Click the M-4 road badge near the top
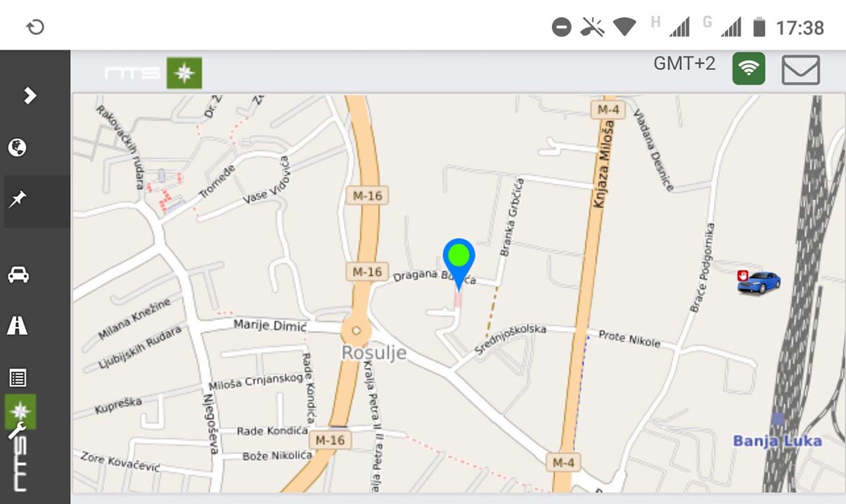Screen dimensions: 846x504 607,110
